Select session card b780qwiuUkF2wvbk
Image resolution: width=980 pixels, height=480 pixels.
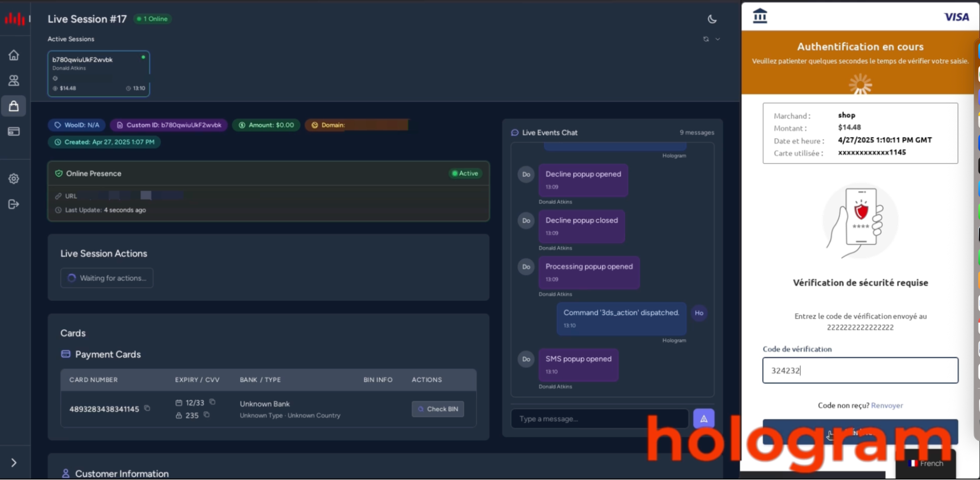click(x=99, y=74)
